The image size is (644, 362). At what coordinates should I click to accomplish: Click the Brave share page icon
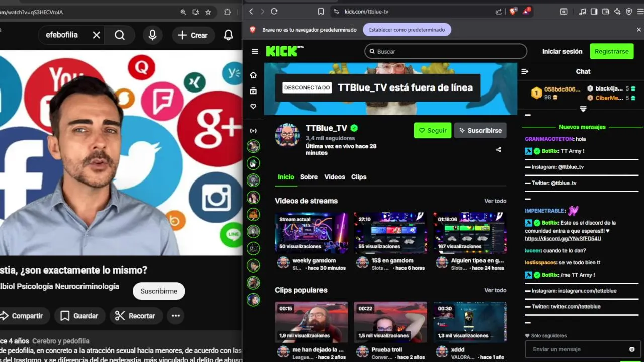point(499,11)
